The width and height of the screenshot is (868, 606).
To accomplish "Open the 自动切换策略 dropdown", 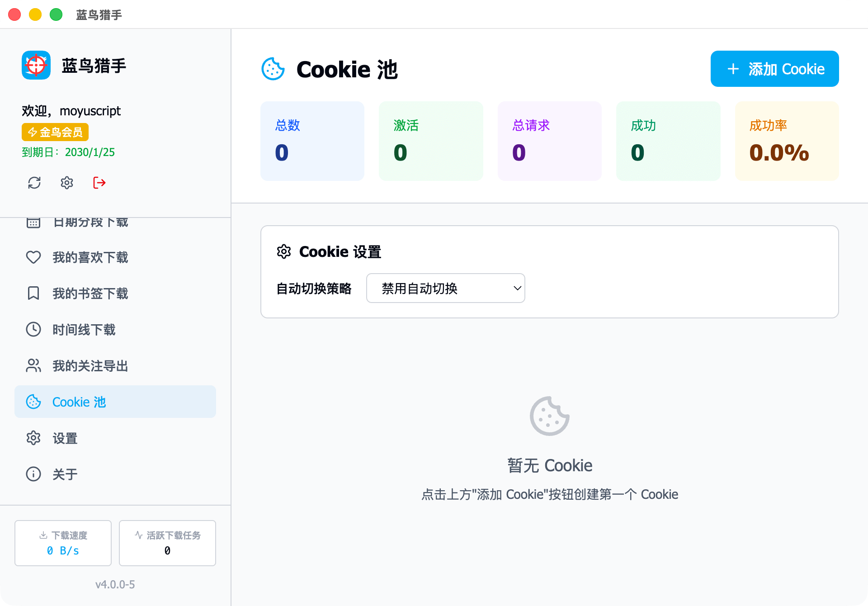I will [445, 288].
